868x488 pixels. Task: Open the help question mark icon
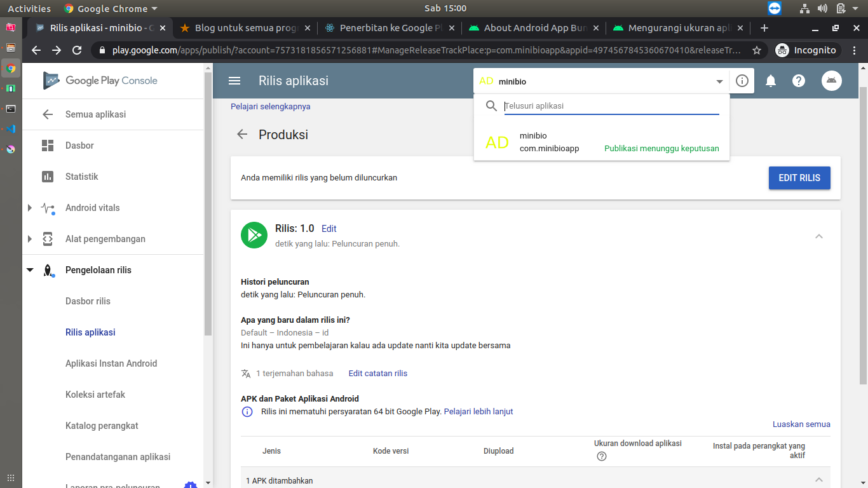[x=799, y=81]
